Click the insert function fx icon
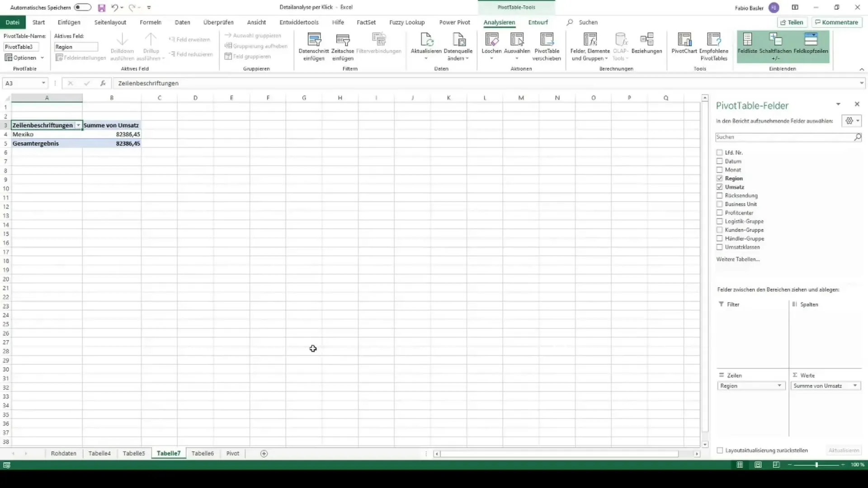The image size is (868, 488). pos(103,83)
